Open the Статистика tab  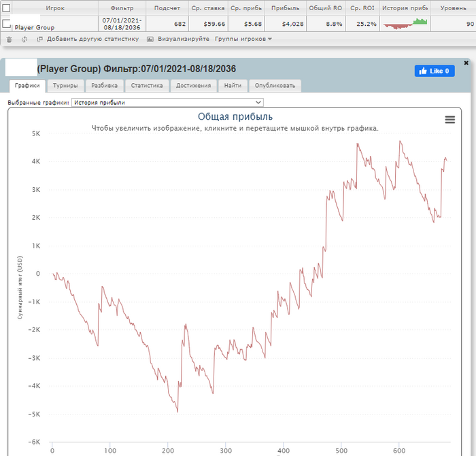point(147,86)
